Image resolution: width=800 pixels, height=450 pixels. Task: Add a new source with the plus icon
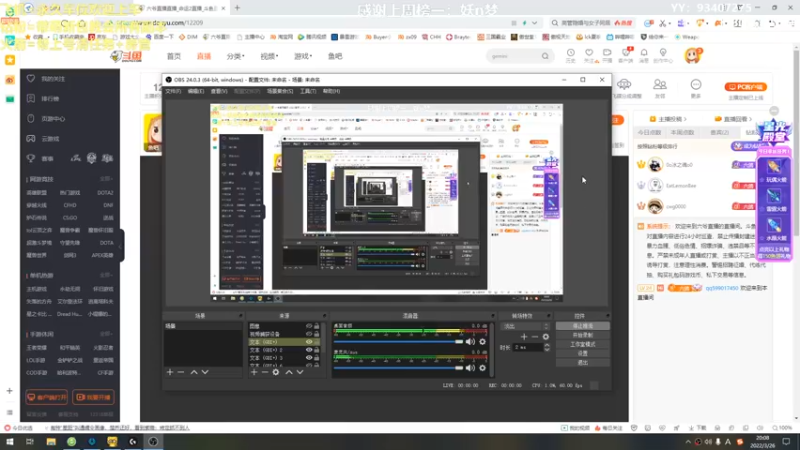pyautogui.click(x=254, y=372)
